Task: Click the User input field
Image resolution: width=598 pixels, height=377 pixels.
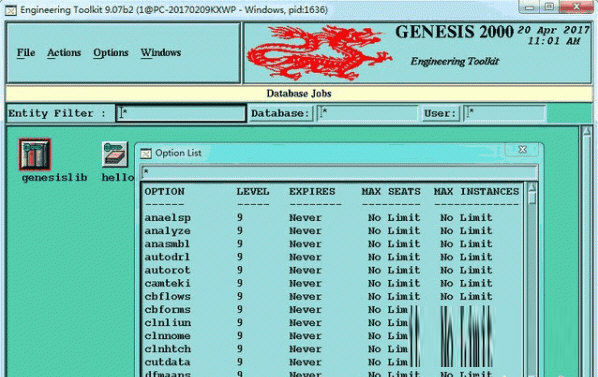Action: (x=504, y=113)
